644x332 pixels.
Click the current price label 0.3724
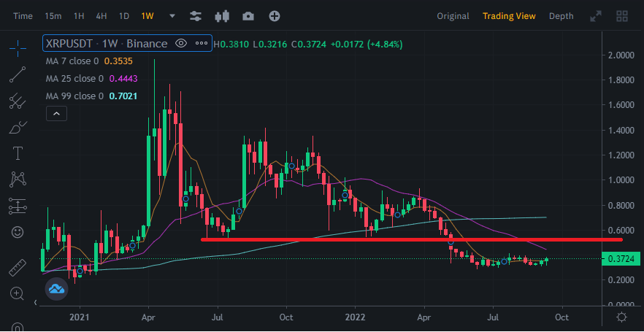[x=621, y=259]
